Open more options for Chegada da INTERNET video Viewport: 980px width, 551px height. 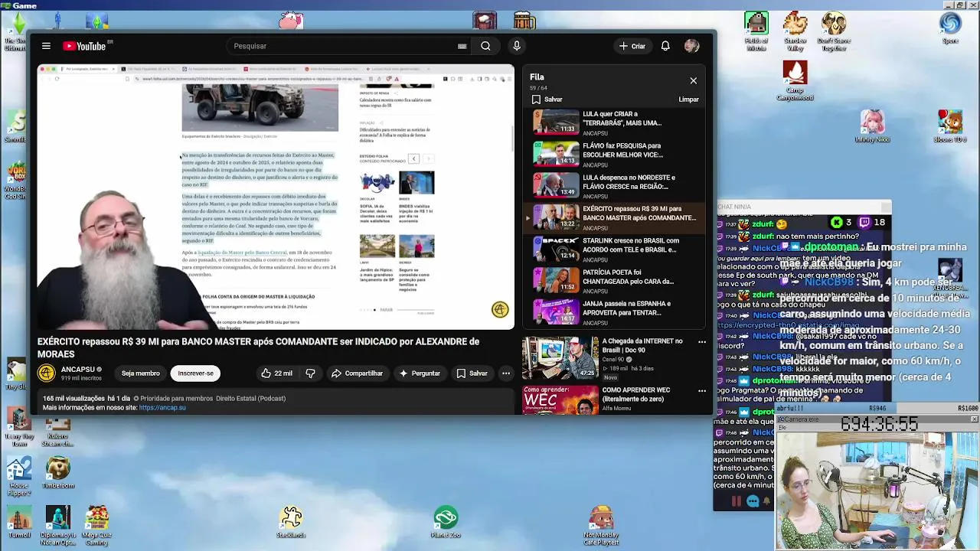[x=701, y=342]
